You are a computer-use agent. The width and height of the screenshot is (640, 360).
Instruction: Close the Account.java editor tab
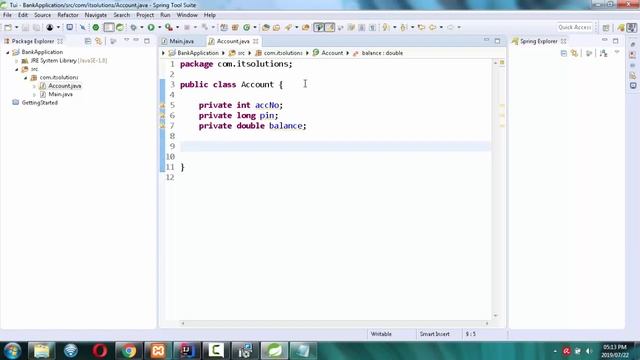(256, 41)
